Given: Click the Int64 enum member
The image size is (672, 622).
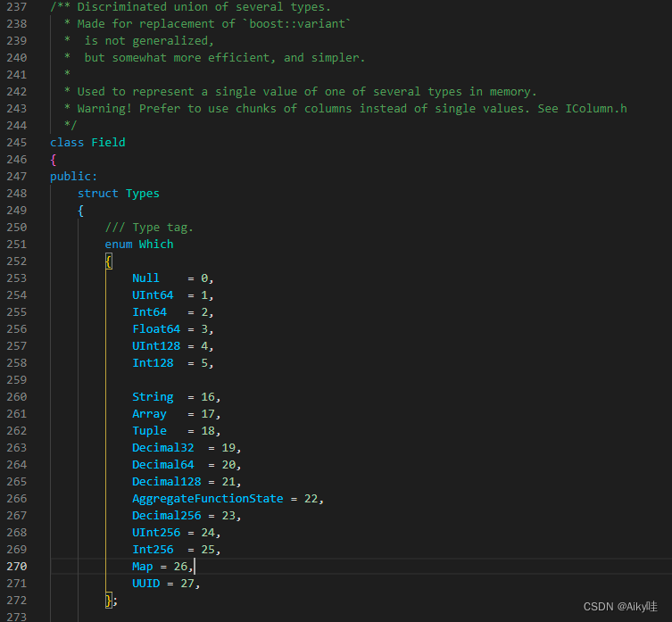Looking at the screenshot, I should pos(150,312).
